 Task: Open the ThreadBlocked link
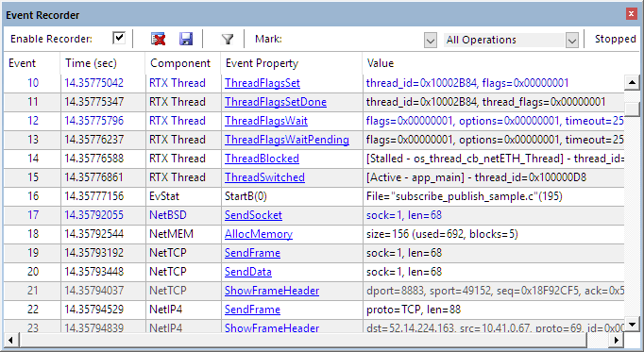[x=262, y=159]
